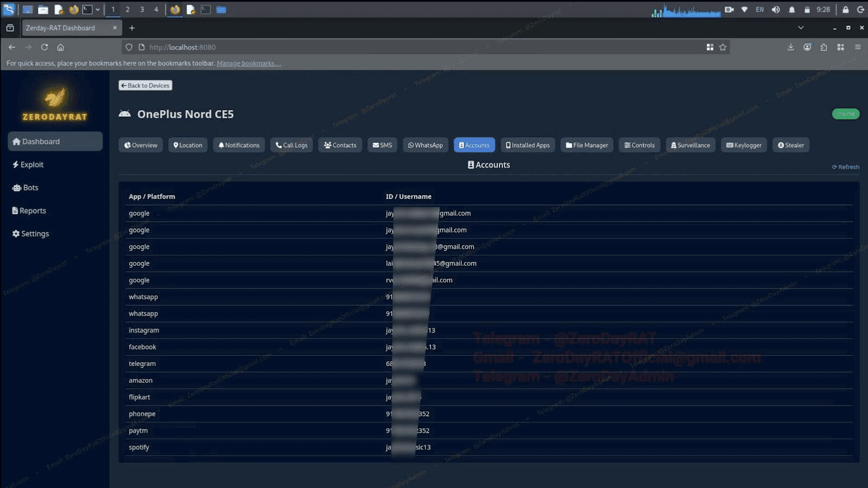Switch to the Notifications tab
This screenshot has height=488, width=868.
(239, 145)
